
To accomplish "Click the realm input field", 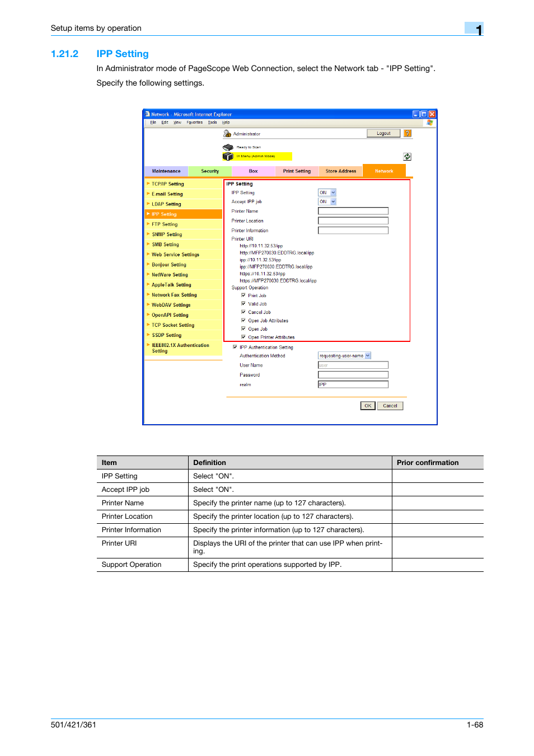I will [353, 384].
